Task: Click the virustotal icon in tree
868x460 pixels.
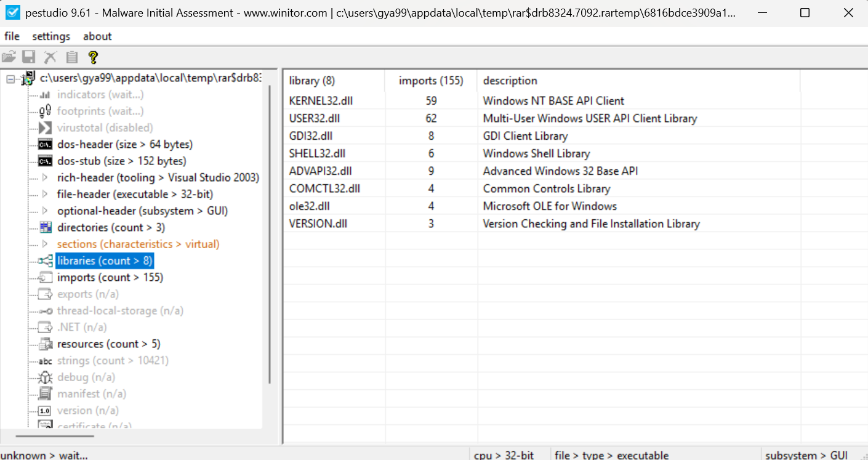Action: [x=45, y=128]
